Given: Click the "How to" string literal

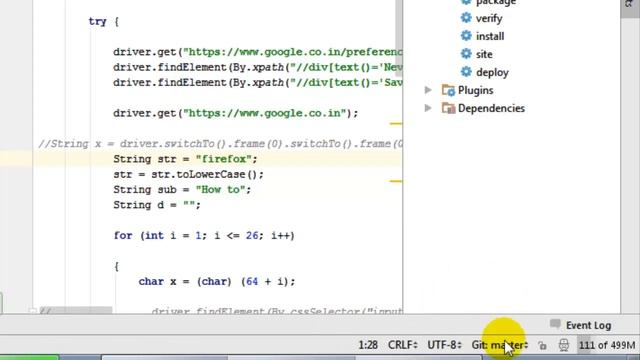Looking at the screenshot, I should pos(220,189).
